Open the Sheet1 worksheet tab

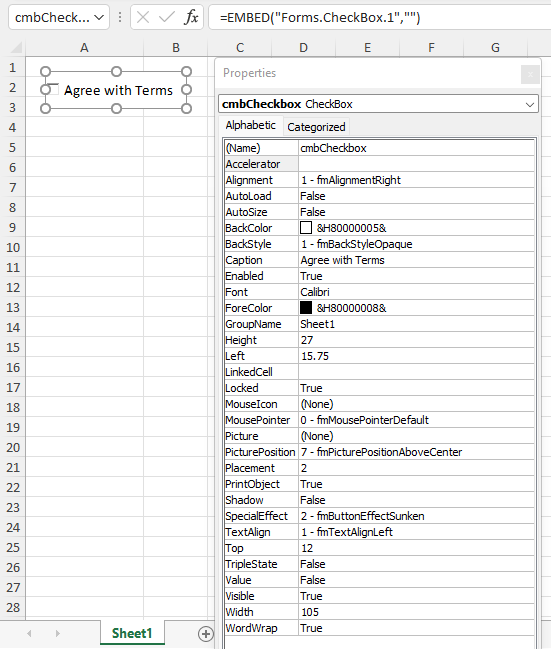coord(132,633)
